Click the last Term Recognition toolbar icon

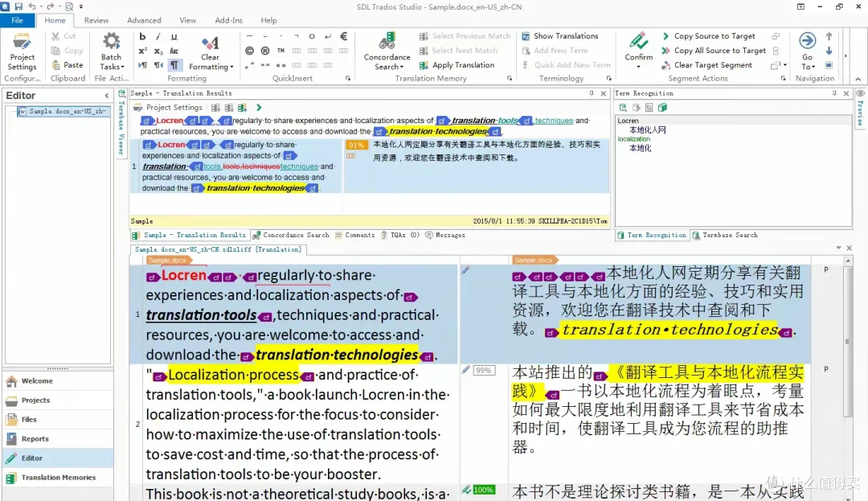click(x=662, y=108)
